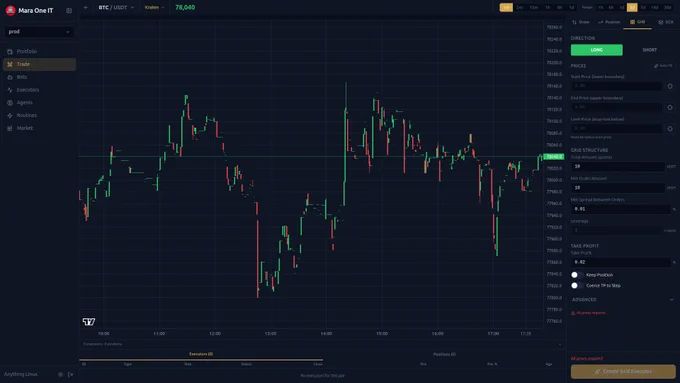The height and width of the screenshot is (383, 680).
Task: Set range to 14d
Action: pos(655,7)
